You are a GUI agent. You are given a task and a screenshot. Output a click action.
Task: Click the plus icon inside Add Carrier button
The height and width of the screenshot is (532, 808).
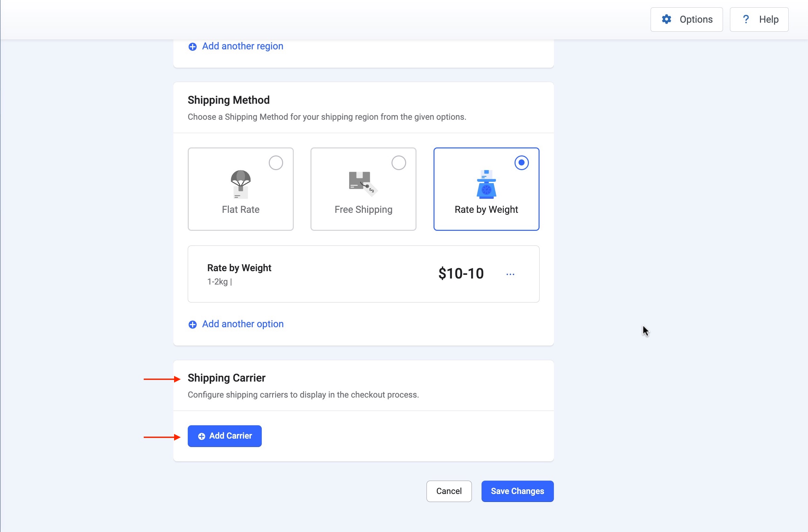tap(202, 436)
